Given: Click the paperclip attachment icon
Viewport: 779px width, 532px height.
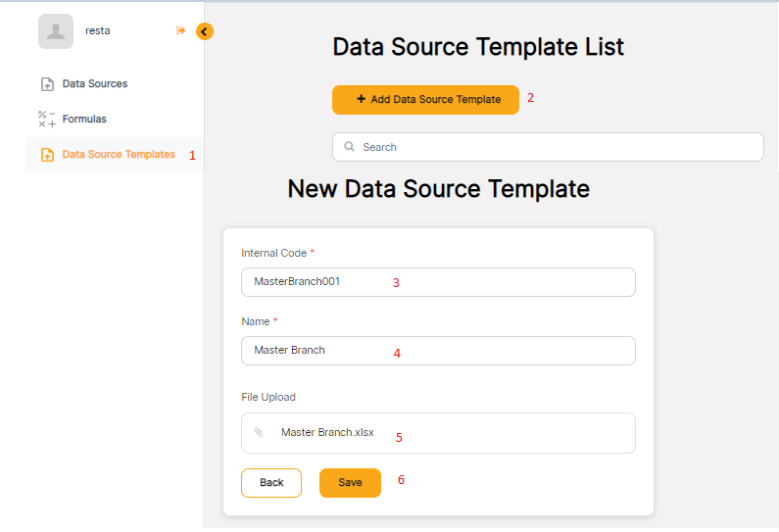Looking at the screenshot, I should click(259, 432).
